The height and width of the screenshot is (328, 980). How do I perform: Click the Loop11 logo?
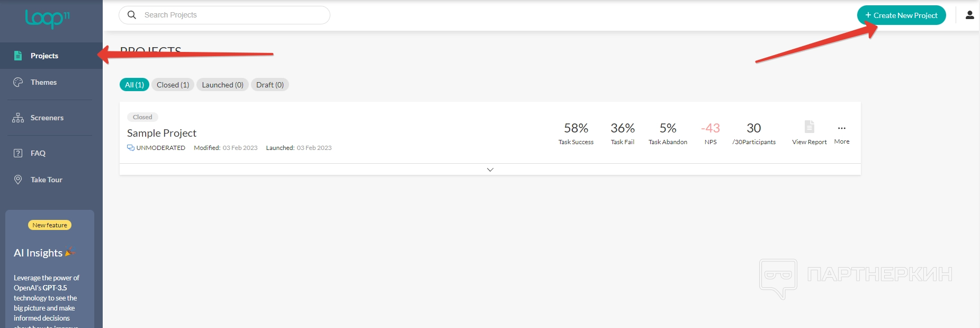point(47,19)
